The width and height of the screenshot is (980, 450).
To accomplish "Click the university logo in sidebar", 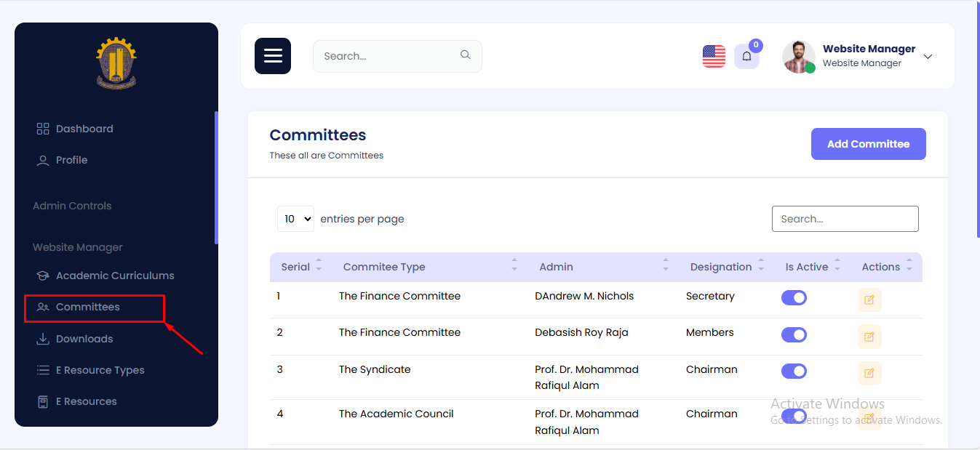I will click(x=116, y=63).
